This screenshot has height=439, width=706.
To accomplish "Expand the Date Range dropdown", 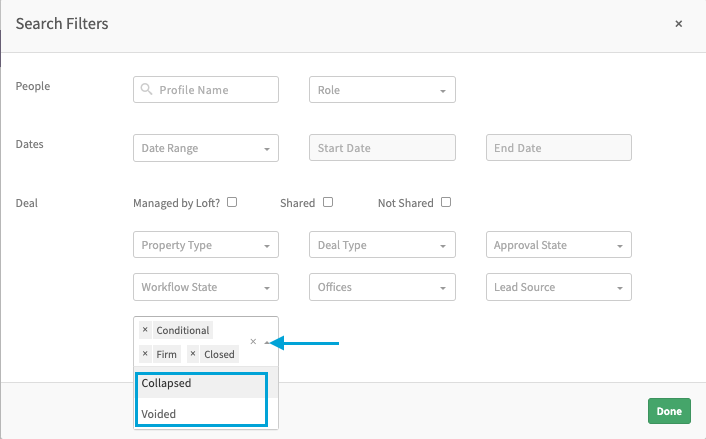I will click(x=205, y=148).
